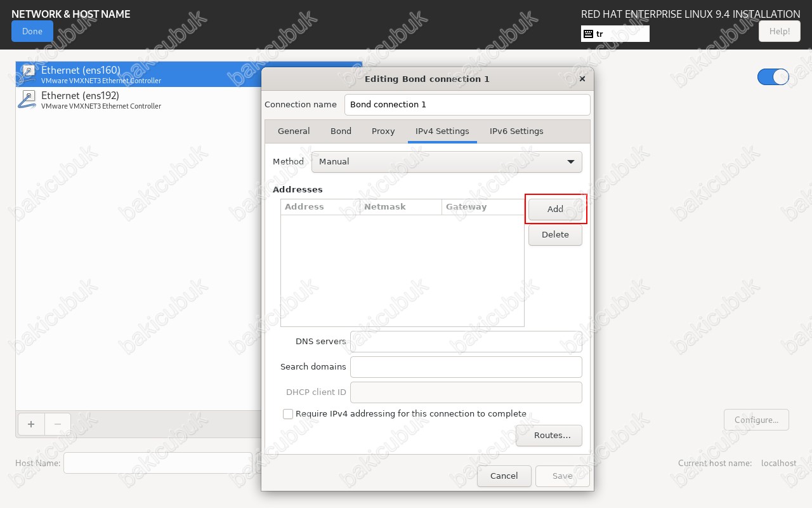
Task: Cancel the bond connection editing
Action: (504, 476)
